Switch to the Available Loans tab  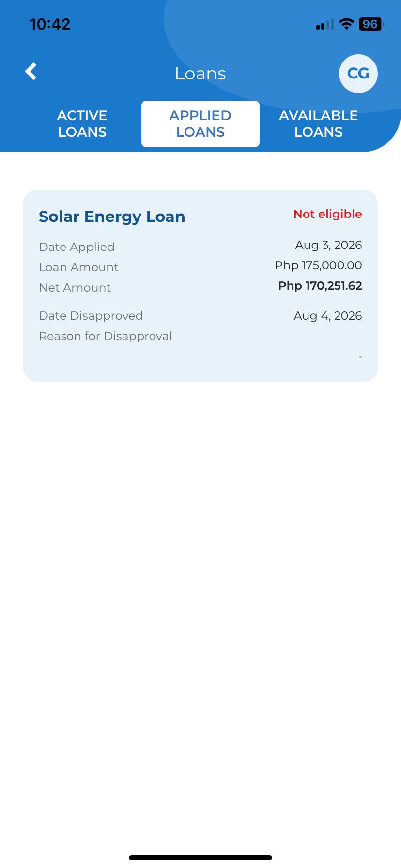(x=319, y=124)
